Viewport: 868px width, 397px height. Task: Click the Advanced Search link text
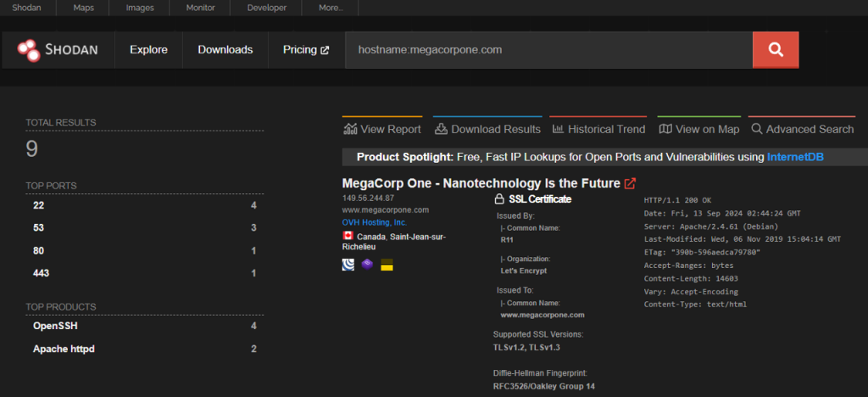[810, 130]
